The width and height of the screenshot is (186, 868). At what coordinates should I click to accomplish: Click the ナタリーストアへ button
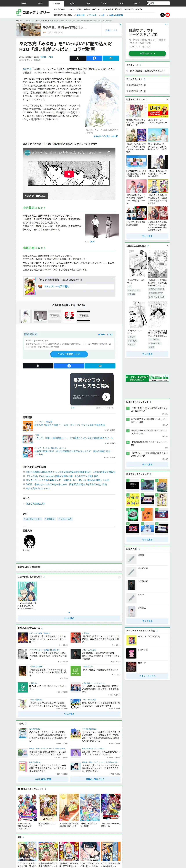(x=147, y=676)
